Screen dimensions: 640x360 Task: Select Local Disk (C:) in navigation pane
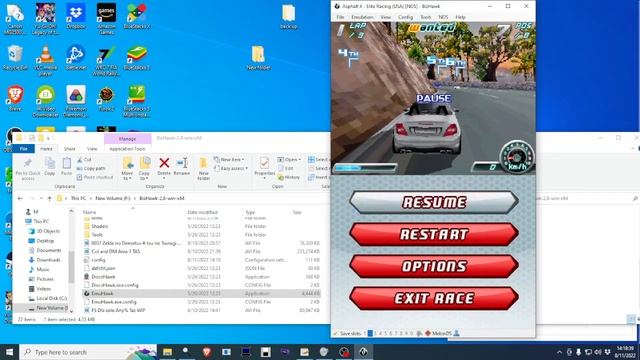[x=48, y=298]
